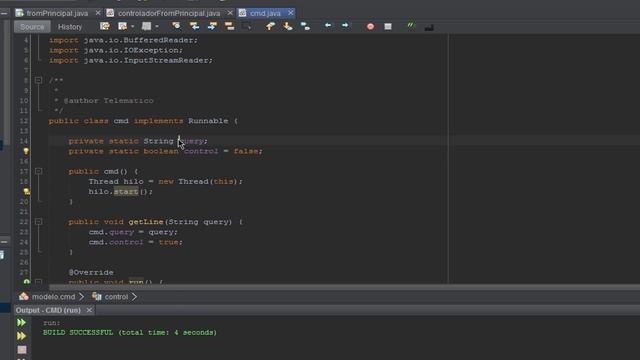This screenshot has height=360, width=640.
Task: Open the fromPrincipal.java tab
Action: tap(57, 13)
